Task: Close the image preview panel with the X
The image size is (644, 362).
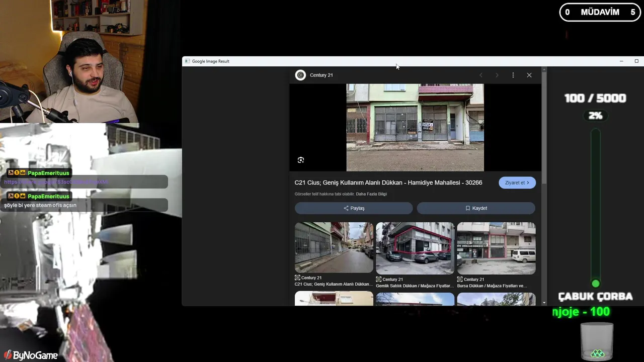Action: tap(529, 75)
